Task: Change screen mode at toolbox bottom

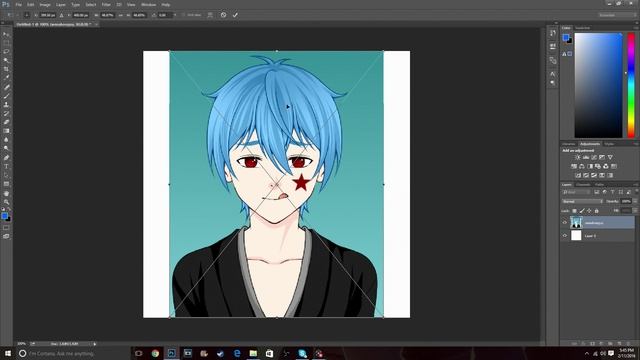Action: pyautogui.click(x=6, y=236)
